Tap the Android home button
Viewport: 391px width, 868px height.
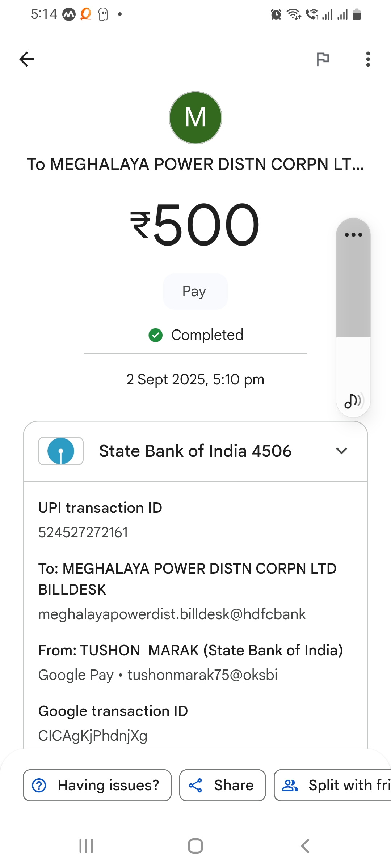(x=195, y=846)
